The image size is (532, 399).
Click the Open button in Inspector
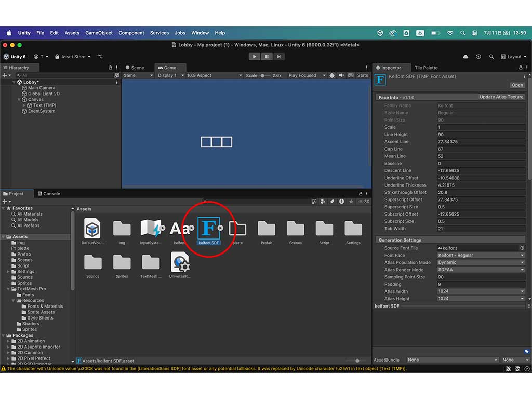517,85
